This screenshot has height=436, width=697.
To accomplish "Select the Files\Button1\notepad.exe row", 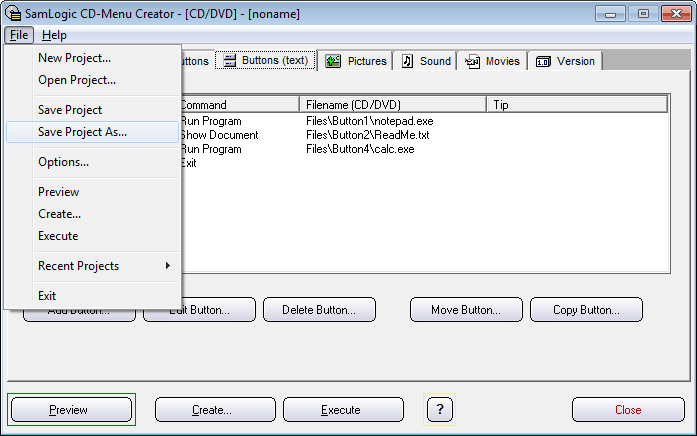I will pos(369,121).
